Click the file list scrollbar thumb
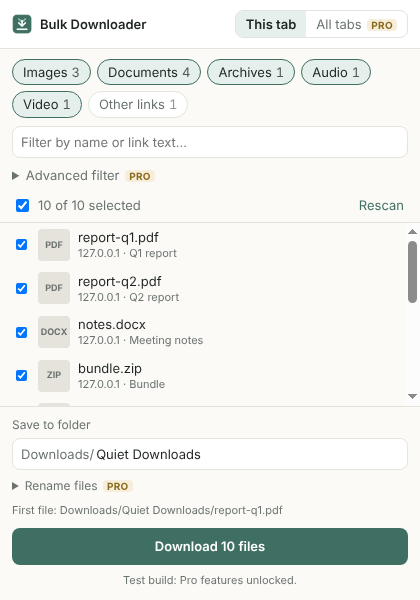 (412, 272)
